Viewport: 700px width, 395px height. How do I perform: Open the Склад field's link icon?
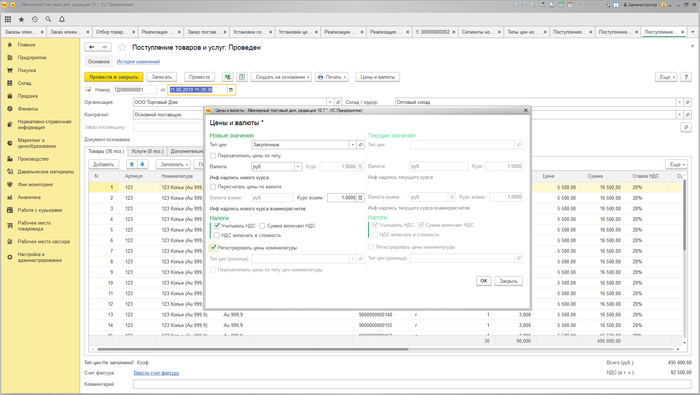pyautogui.click(x=688, y=102)
